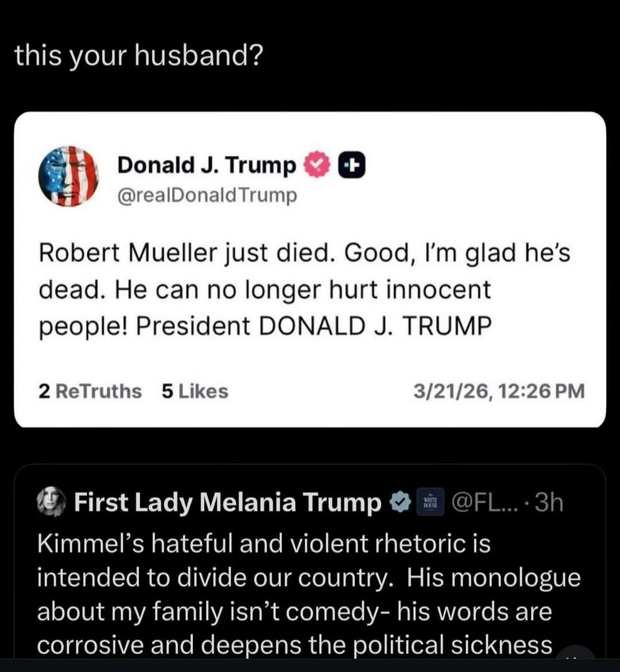View the 5 Likes count
620x672 pixels.
pos(195,391)
